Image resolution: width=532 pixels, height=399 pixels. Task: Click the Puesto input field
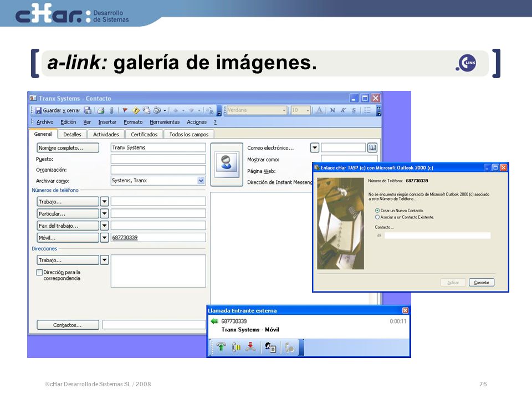click(158, 159)
